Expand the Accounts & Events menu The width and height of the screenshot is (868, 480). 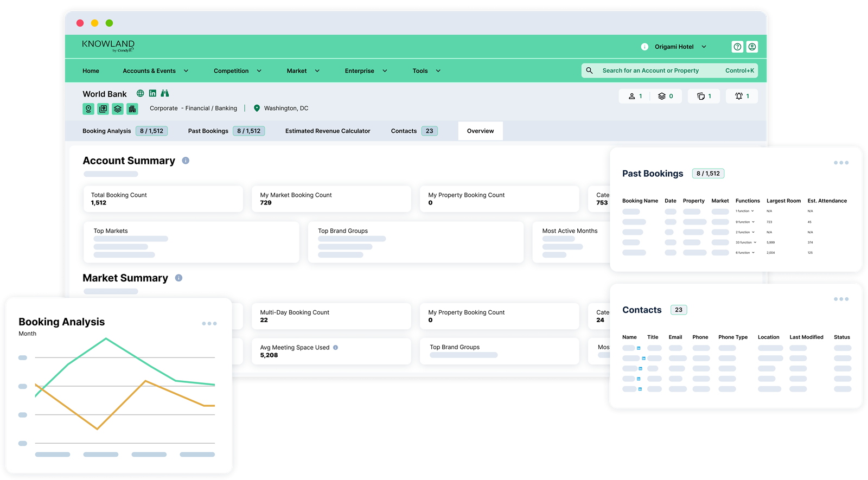(186, 71)
